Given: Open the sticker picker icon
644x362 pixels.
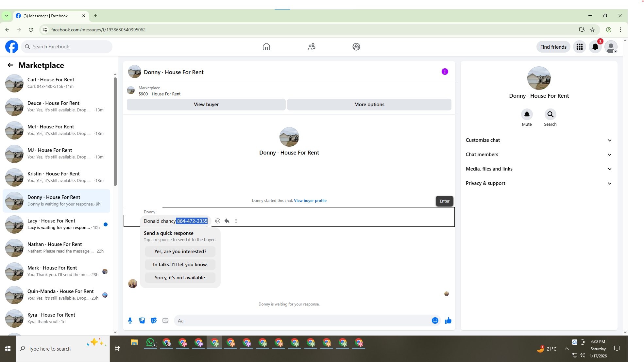Looking at the screenshot, I should pyautogui.click(x=154, y=321).
